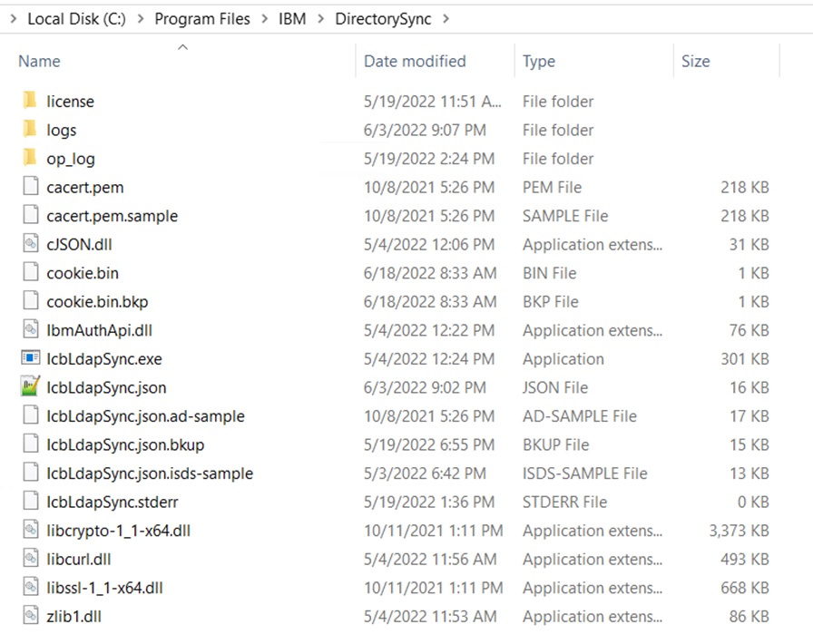Select IbmAuthApi.dll file name
The image size is (813, 644).
point(100,330)
